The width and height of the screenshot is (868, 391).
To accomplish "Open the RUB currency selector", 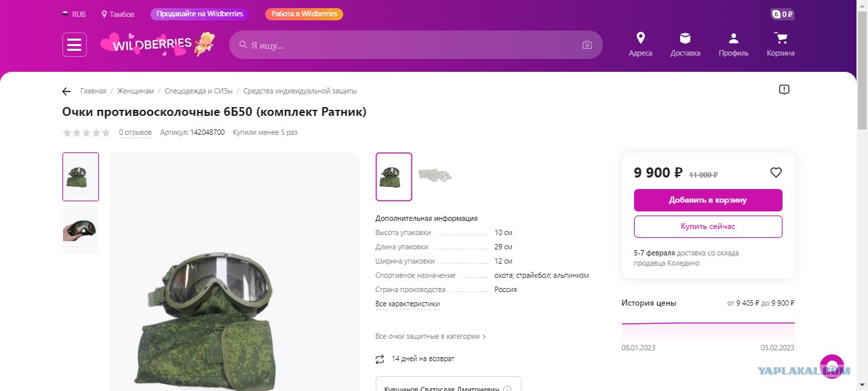I will coord(74,14).
